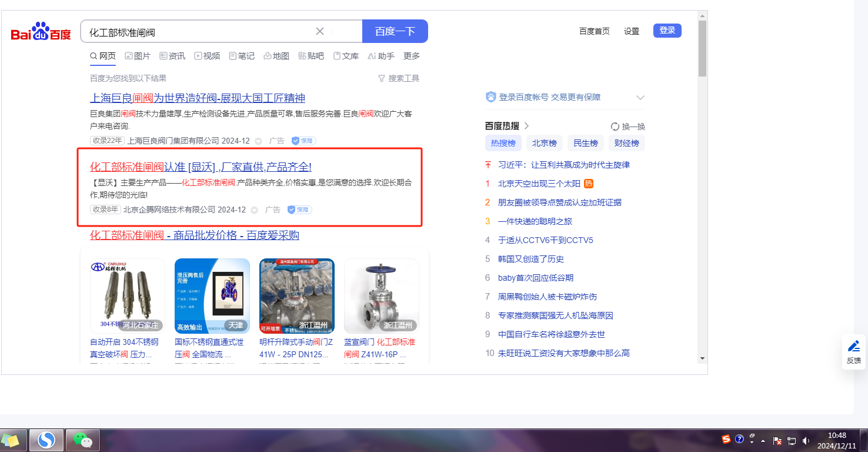Click the network icon in the system tray

[792, 440]
